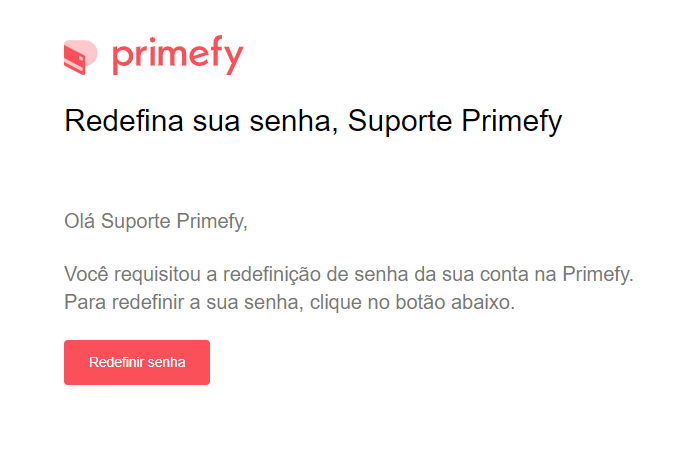Click Suporte Primefy in the black heading
The height and width of the screenshot is (468, 688).
coord(455,121)
